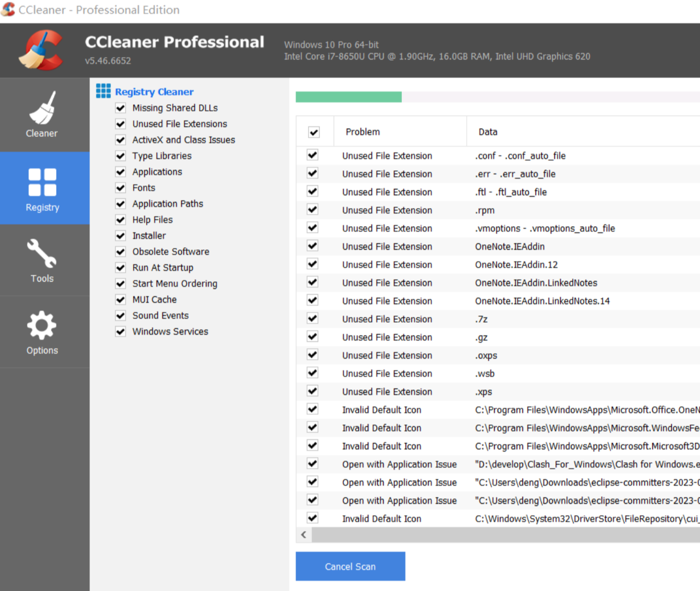Uncheck the OneNote.IEAddin.12 result row
The height and width of the screenshot is (591, 700).
click(x=313, y=264)
